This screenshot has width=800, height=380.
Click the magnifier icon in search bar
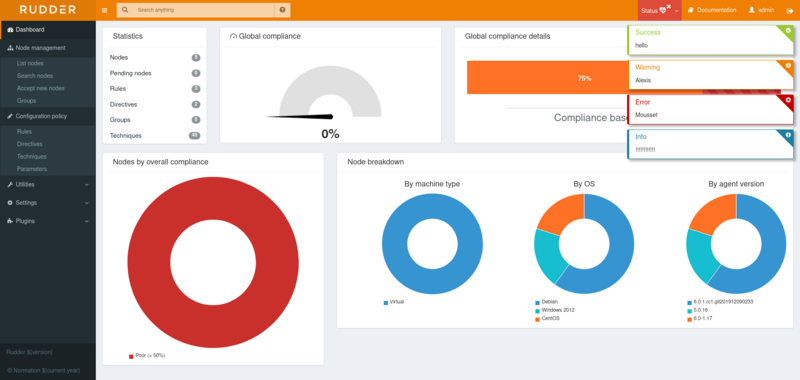pyautogui.click(x=125, y=10)
